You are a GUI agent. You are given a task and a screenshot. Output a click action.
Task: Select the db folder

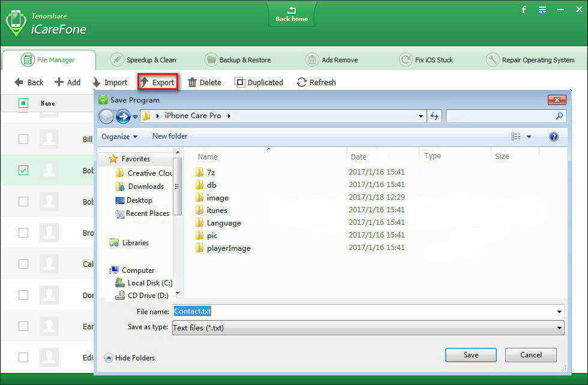point(206,185)
